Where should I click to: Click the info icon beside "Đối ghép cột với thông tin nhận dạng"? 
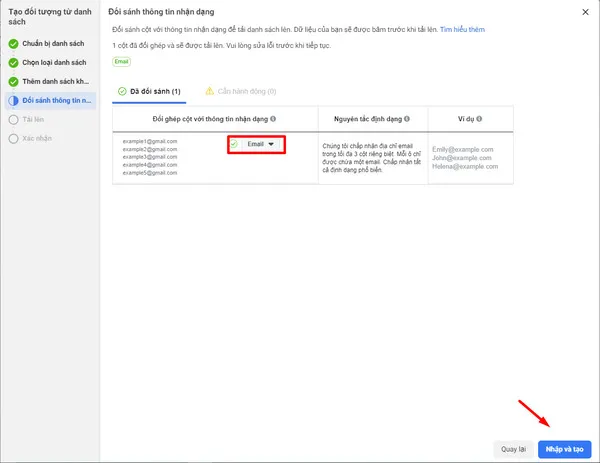coord(275,119)
